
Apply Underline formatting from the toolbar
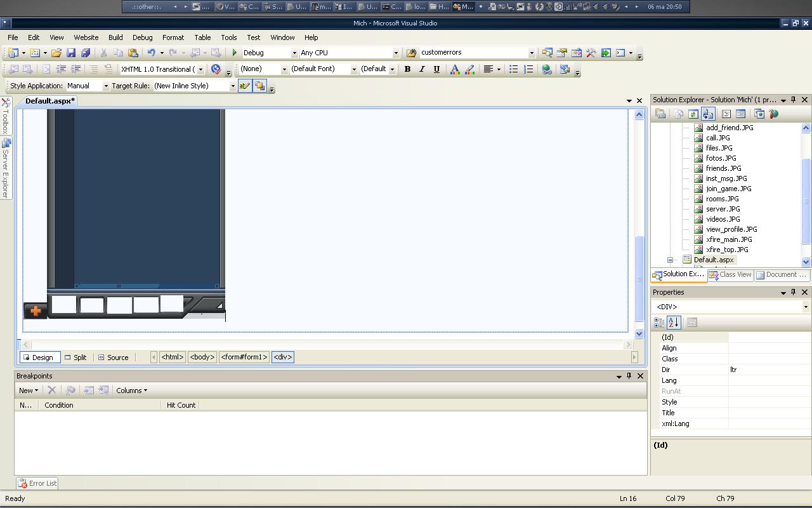tap(436, 69)
